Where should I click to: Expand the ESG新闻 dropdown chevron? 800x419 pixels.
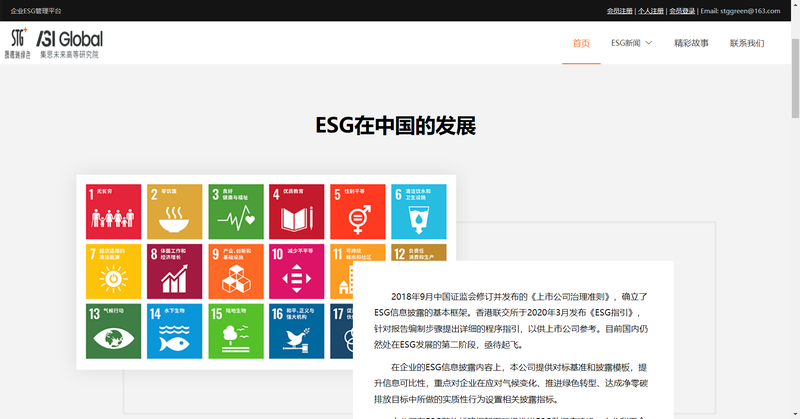tap(649, 43)
